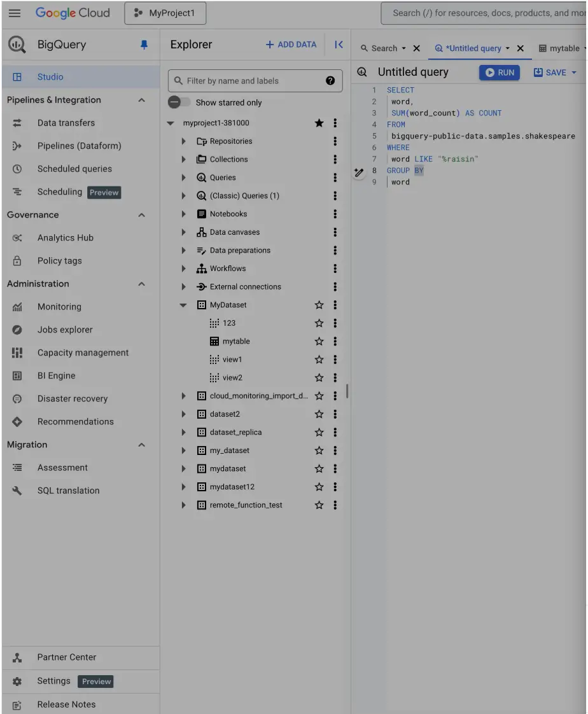Star the MyDataset dataset
The height and width of the screenshot is (714, 588).
pyautogui.click(x=319, y=305)
